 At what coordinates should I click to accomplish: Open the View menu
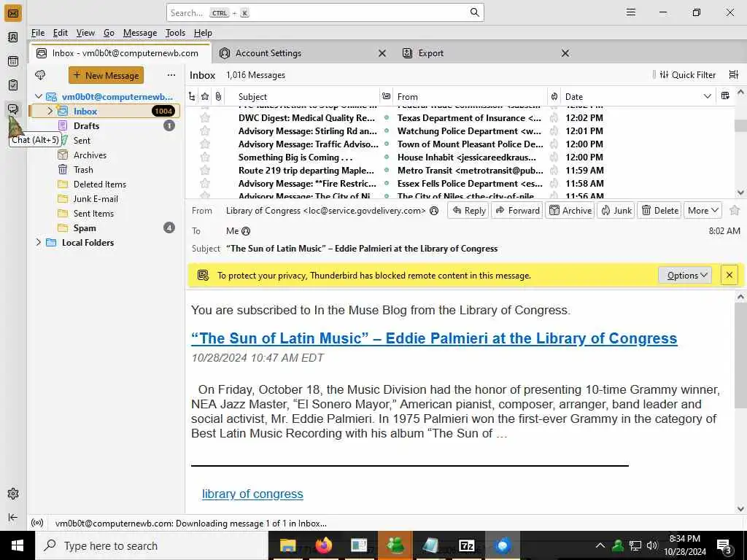85,33
